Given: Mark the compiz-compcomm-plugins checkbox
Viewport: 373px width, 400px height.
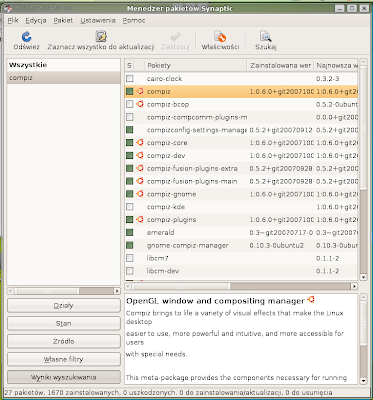Looking at the screenshot, I should coord(130,117).
